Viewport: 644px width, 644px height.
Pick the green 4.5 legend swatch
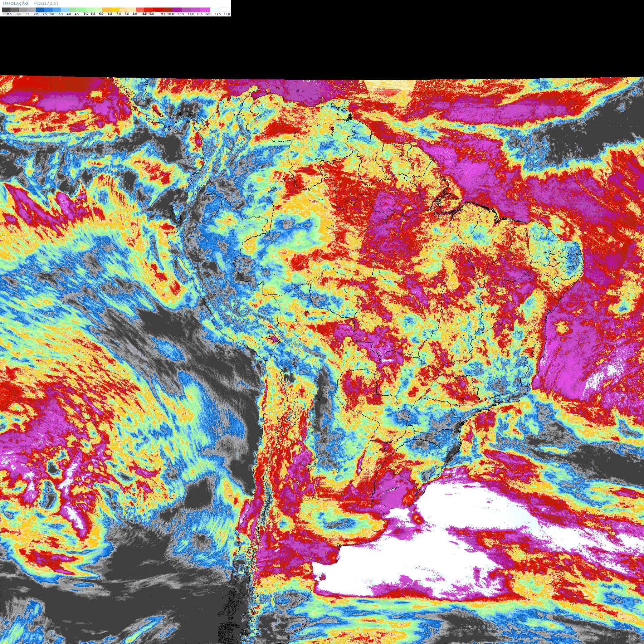(73, 10)
